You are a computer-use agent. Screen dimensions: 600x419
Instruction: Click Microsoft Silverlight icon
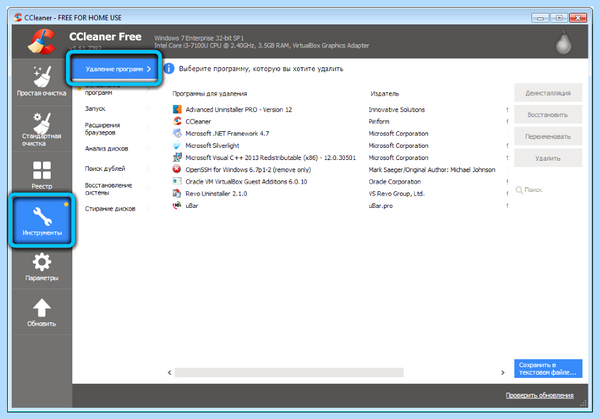[x=177, y=145]
